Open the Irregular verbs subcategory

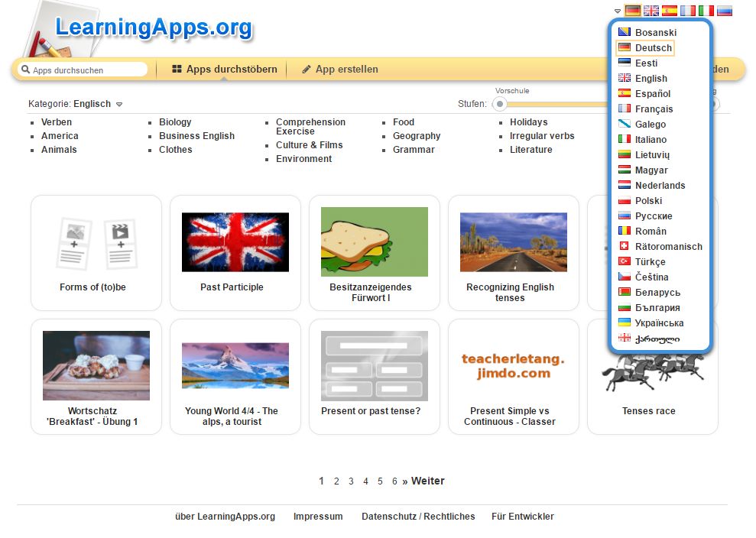point(542,136)
